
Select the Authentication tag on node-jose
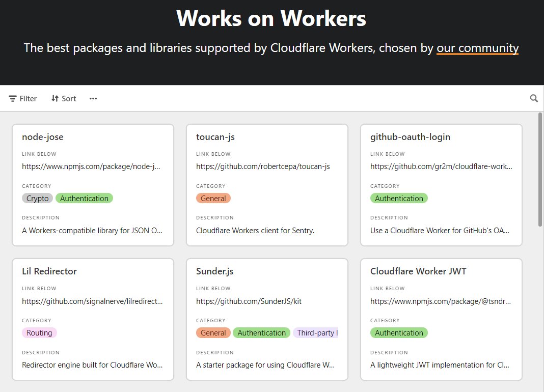click(x=85, y=198)
